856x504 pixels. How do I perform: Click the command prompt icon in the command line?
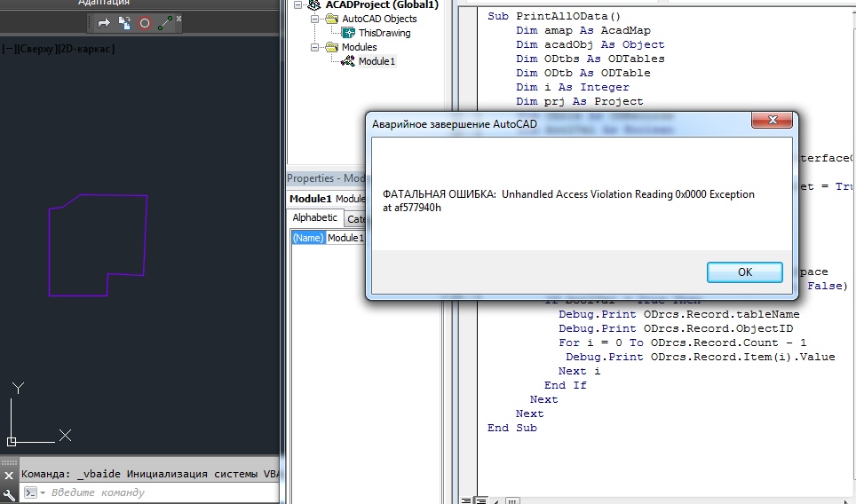tap(30, 492)
